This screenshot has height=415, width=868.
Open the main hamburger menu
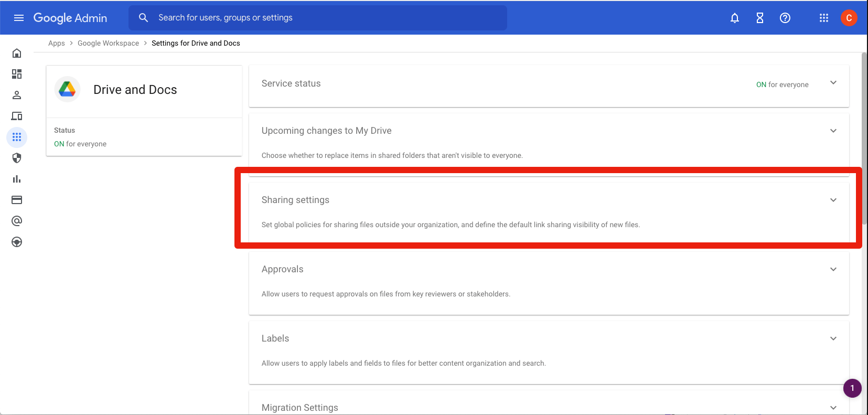[19, 18]
